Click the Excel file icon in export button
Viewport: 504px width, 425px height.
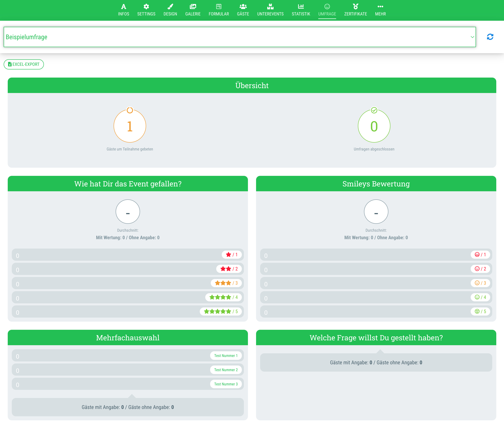[10, 64]
